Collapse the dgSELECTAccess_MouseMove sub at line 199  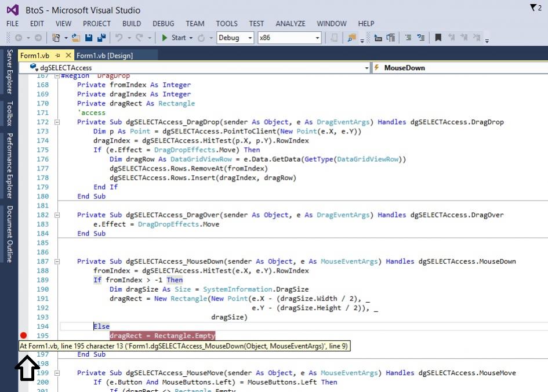(57, 373)
